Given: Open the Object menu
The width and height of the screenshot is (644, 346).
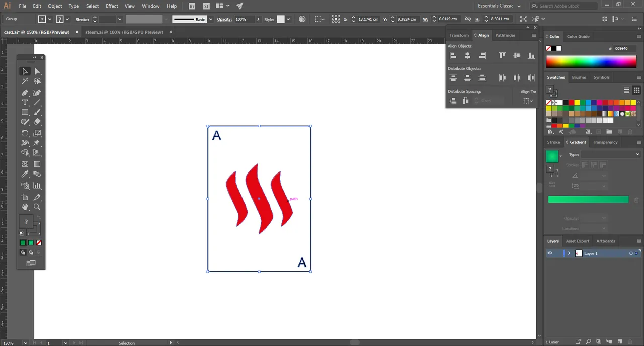Looking at the screenshot, I should pyautogui.click(x=55, y=6).
